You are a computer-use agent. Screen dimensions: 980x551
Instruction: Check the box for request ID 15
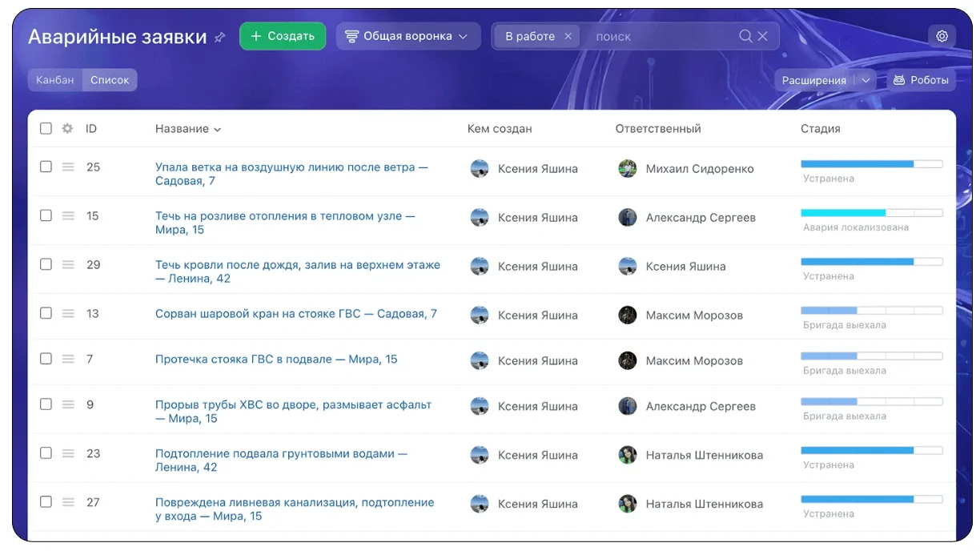coord(46,215)
